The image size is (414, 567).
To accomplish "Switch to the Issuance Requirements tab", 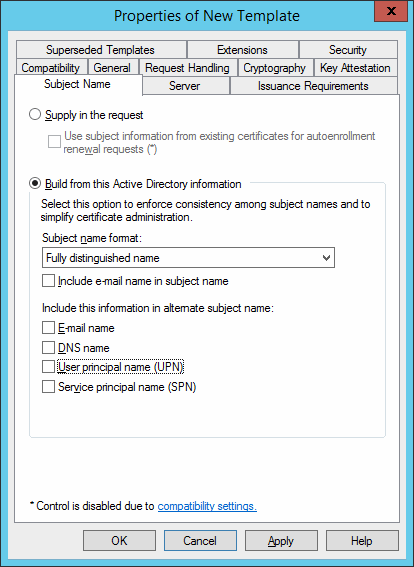I will tap(313, 86).
